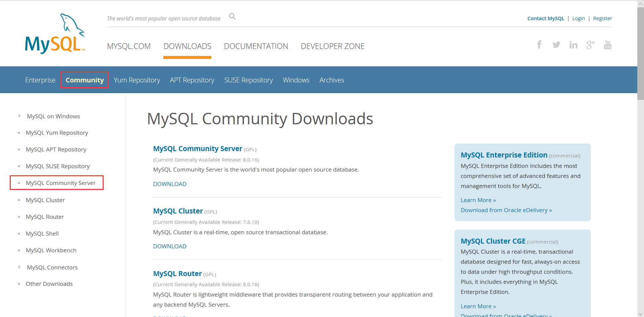Click the MySQL Router heading link

click(x=177, y=274)
